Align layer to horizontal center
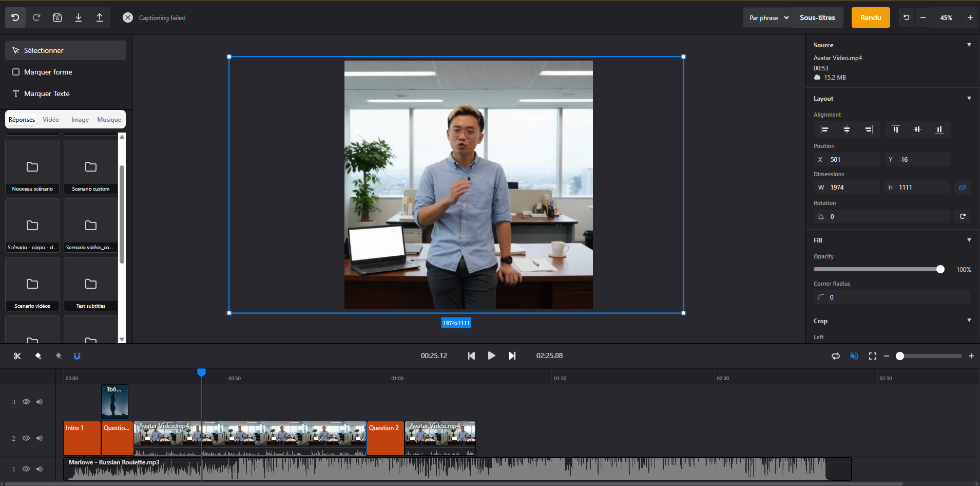980x486 pixels. [x=847, y=129]
